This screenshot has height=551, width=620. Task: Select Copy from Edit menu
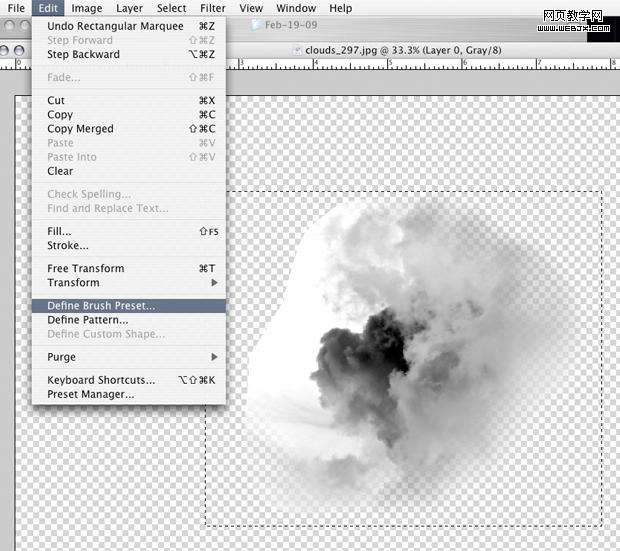[129, 115]
